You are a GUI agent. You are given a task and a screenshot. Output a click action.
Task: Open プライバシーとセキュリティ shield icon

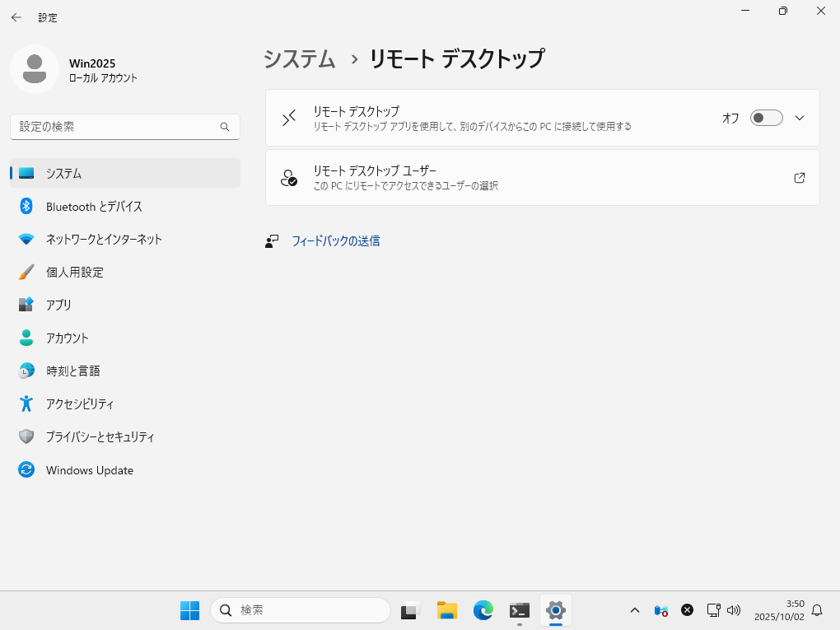coord(26,436)
